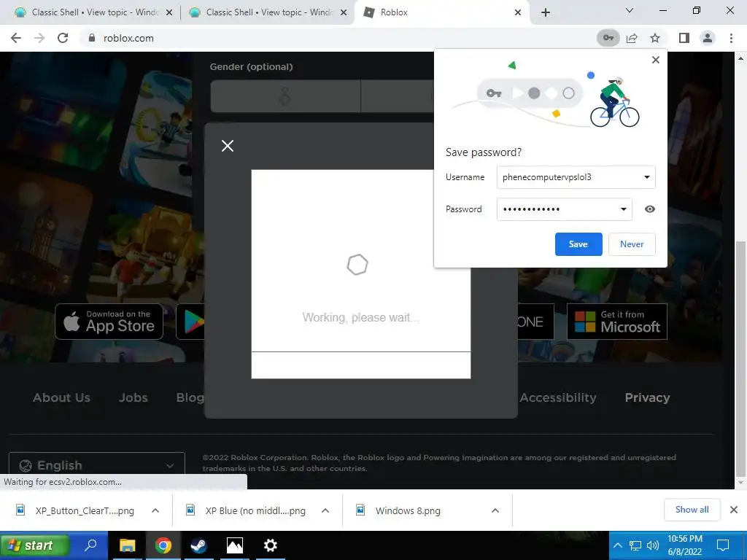Close the downloads bar
The width and height of the screenshot is (747, 560).
(734, 510)
